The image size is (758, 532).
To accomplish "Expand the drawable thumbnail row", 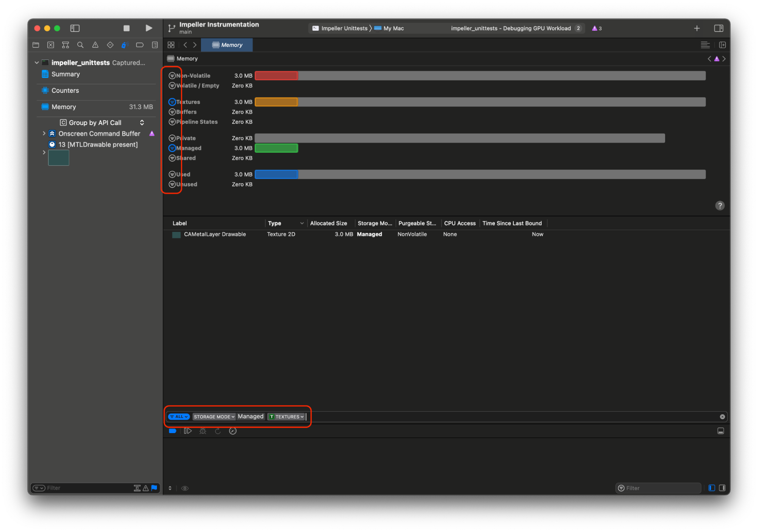I will click(x=44, y=152).
